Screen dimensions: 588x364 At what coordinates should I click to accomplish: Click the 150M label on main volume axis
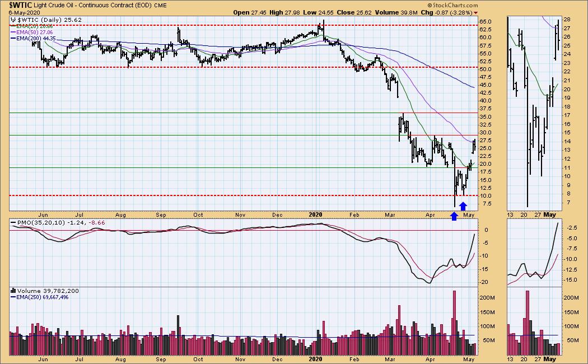click(x=487, y=312)
